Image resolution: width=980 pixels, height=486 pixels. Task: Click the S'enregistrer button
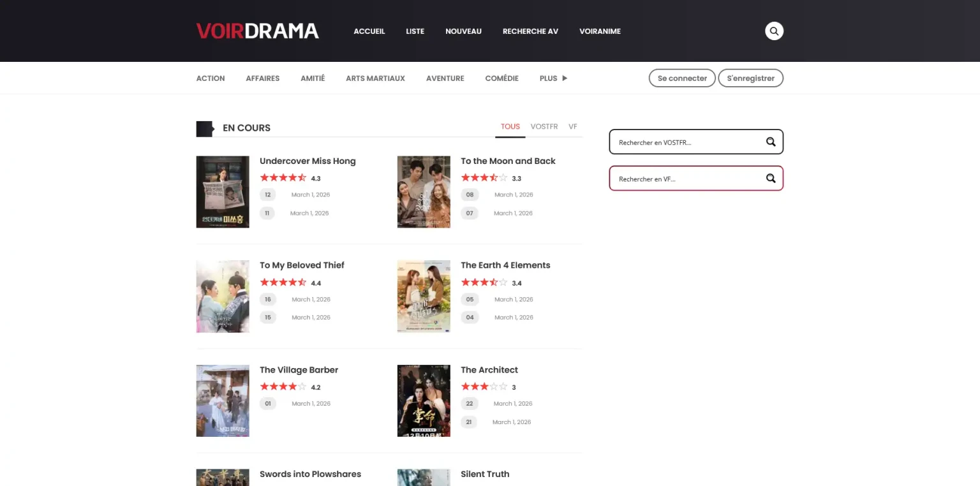pyautogui.click(x=750, y=78)
